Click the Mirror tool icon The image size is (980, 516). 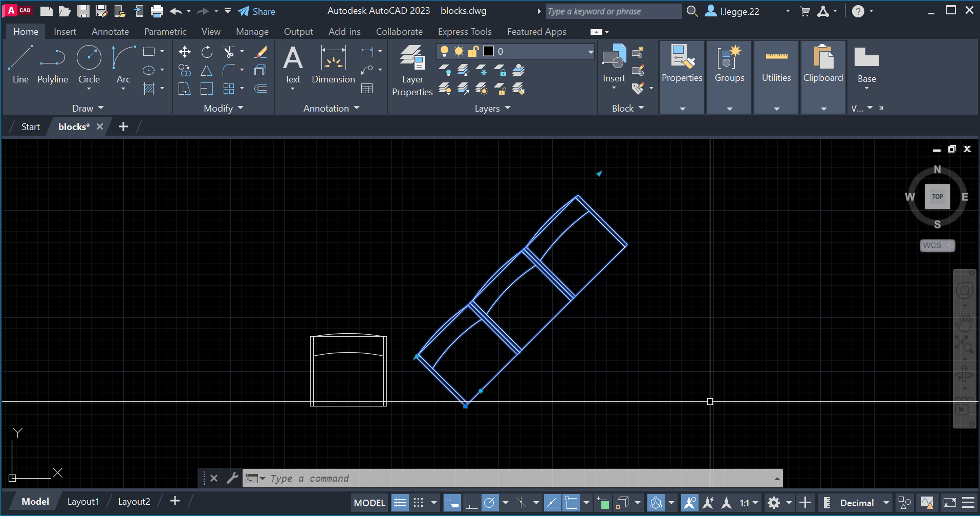tap(207, 70)
